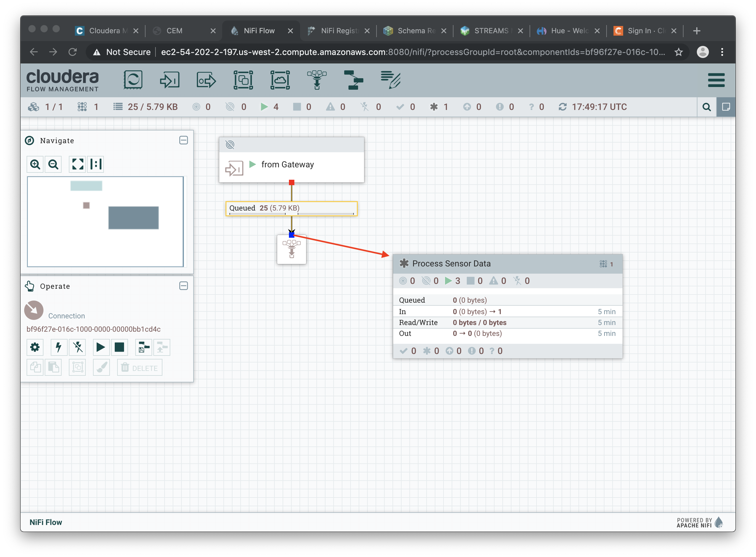This screenshot has width=756, height=557.
Task: Toggle the Navigate panel collapse button
Action: [185, 140]
